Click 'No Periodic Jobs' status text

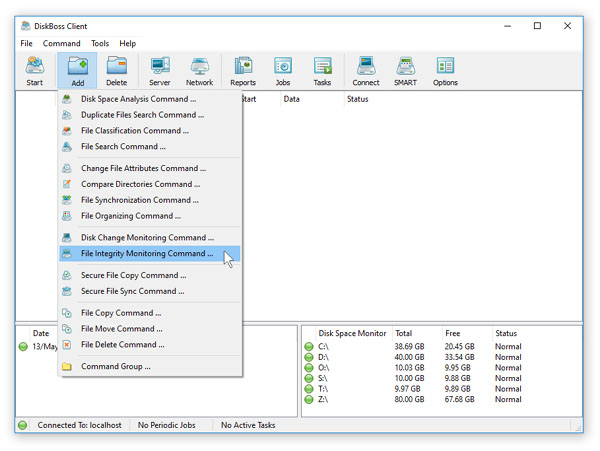click(166, 425)
